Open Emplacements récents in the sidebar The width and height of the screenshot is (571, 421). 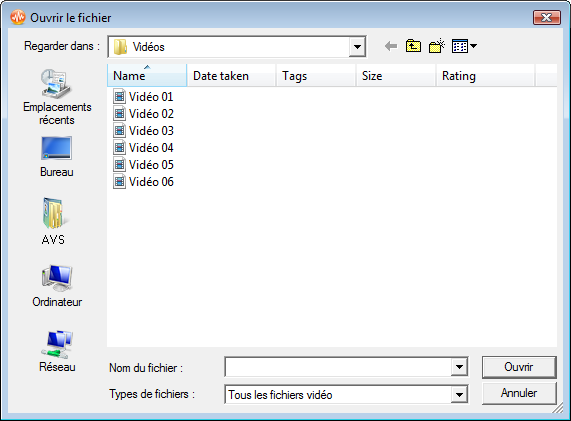(x=57, y=98)
